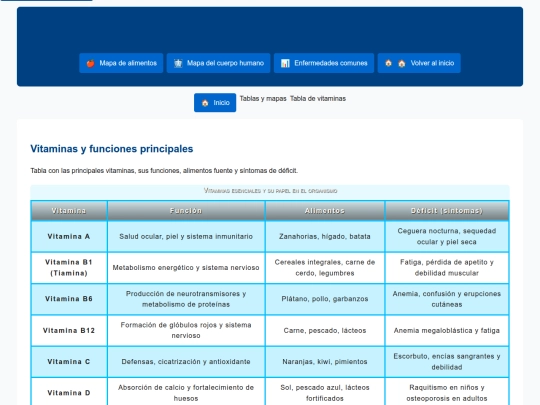
Task: Click 'Zanahorias, hígado, batata' cell
Action: [325, 237]
